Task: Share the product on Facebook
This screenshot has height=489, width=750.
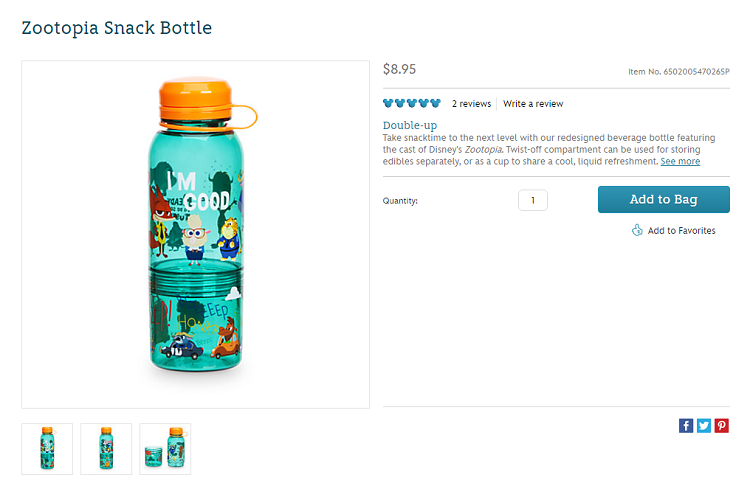Action: click(x=686, y=425)
